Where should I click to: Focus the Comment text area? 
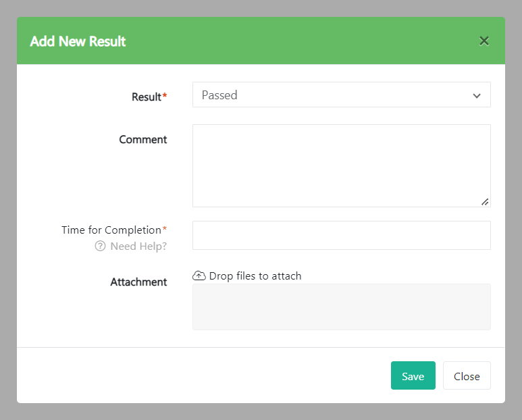[341, 165]
